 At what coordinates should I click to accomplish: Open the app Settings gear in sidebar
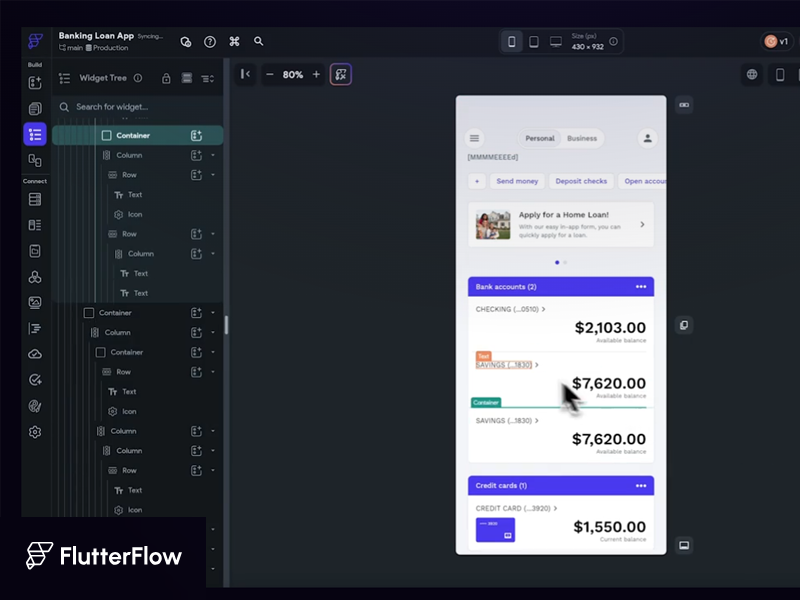coord(35,432)
